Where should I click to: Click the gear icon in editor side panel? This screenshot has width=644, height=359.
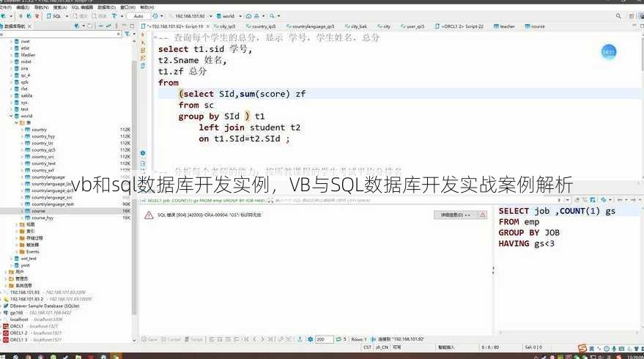pyautogui.click(x=143, y=153)
